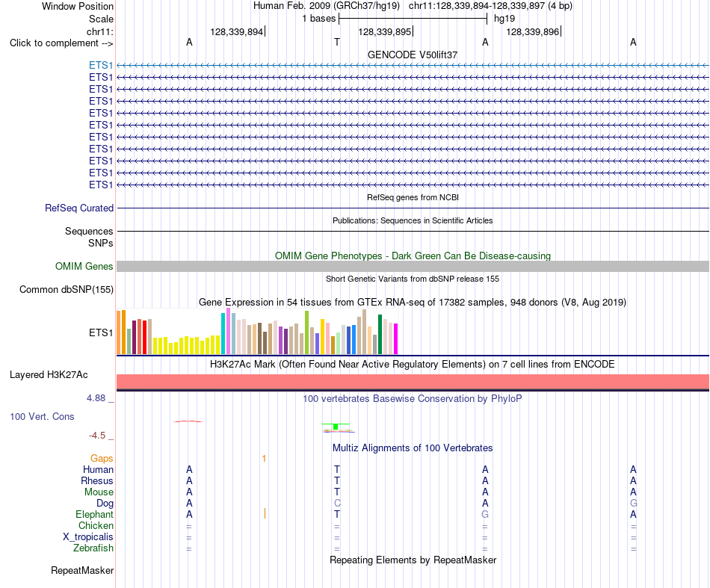Select the "Rhesus" alignment row label
The image size is (710, 588).
(97, 480)
